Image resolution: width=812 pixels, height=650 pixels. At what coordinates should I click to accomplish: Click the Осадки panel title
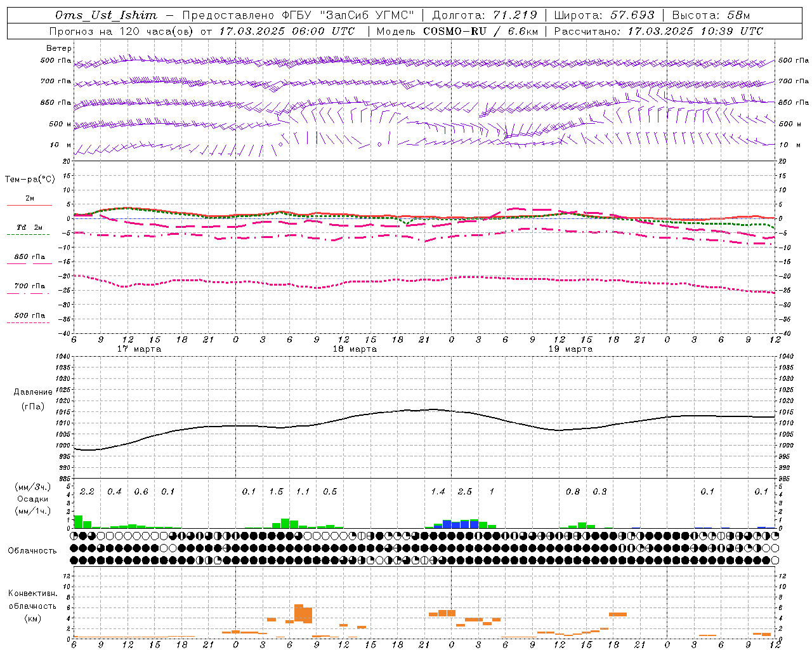point(33,499)
